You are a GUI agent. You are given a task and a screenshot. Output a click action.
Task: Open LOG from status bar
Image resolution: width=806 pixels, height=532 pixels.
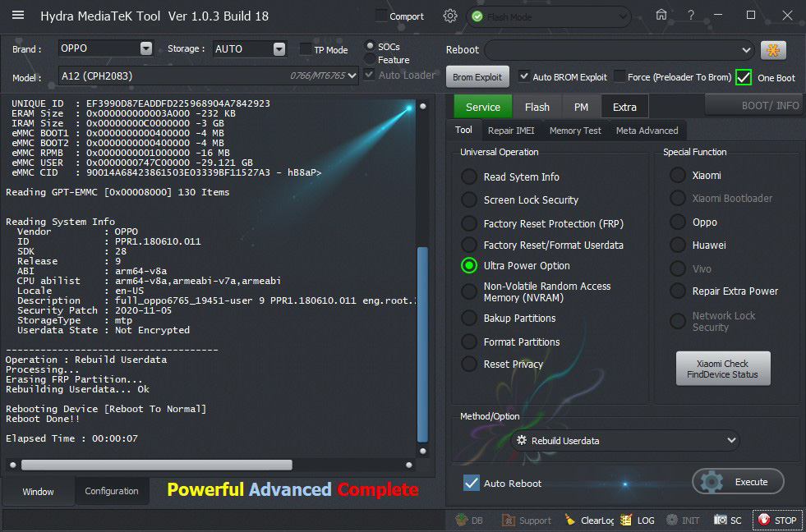(x=637, y=521)
